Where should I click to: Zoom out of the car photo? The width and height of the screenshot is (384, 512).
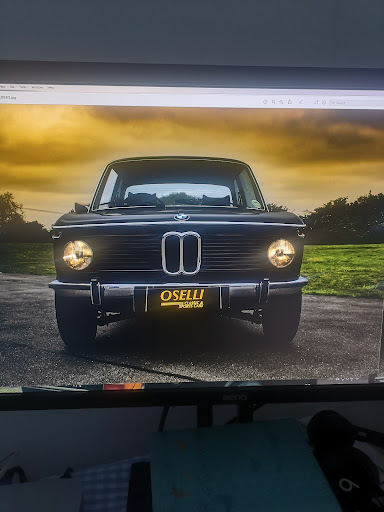(274, 102)
